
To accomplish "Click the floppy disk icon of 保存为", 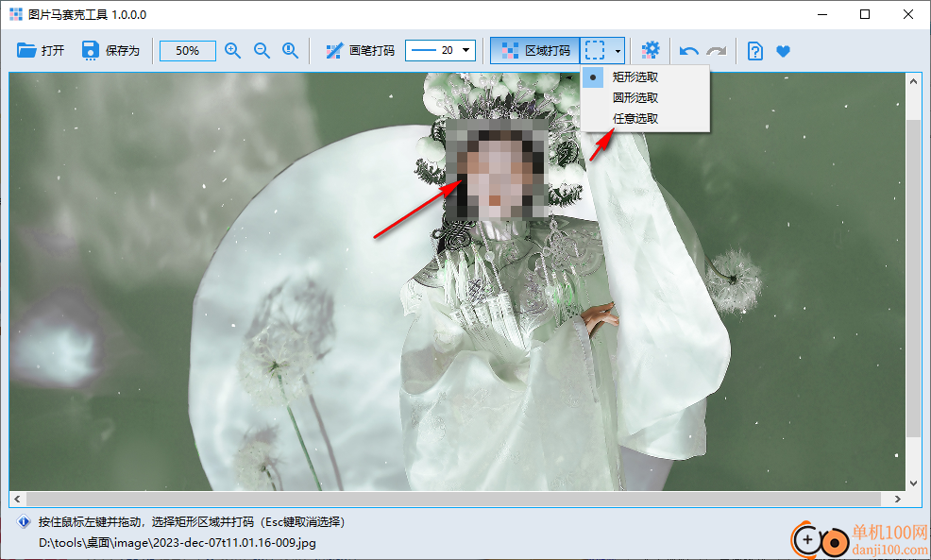I will tap(90, 50).
